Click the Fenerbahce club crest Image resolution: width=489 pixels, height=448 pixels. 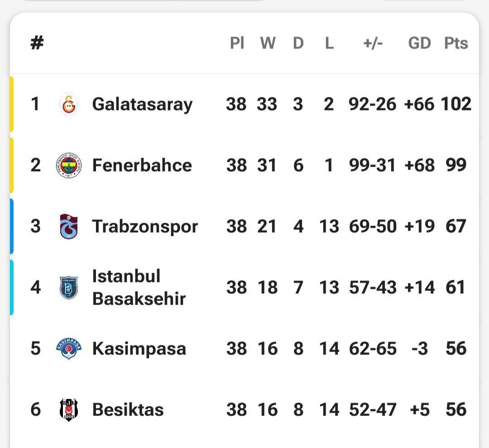point(69,166)
